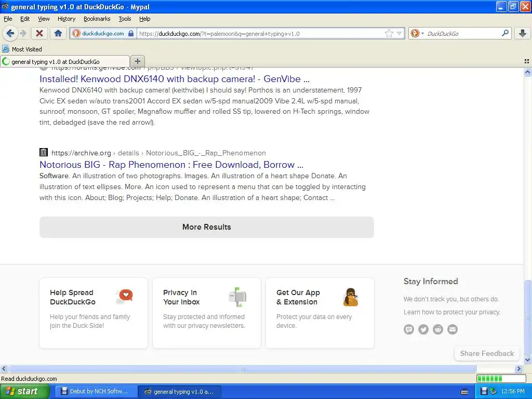532x399 pixels.
Task: Open the Home page button
Action: pyautogui.click(x=58, y=33)
